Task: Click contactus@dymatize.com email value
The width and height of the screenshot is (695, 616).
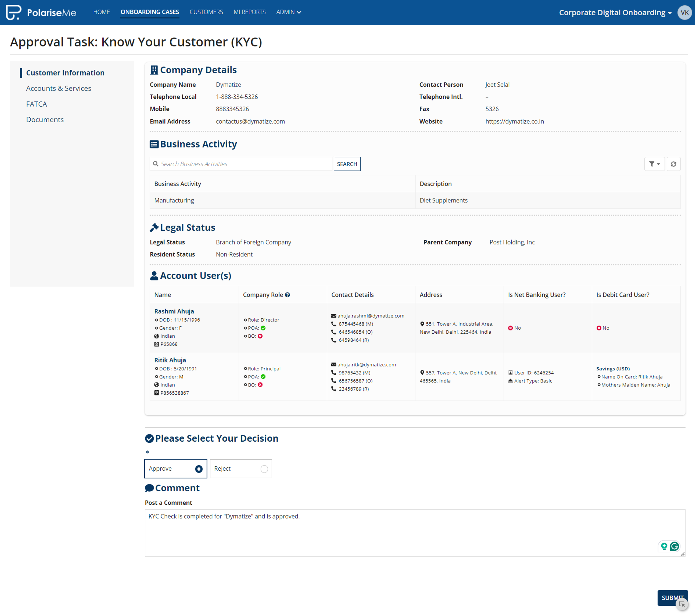Action: click(x=250, y=121)
